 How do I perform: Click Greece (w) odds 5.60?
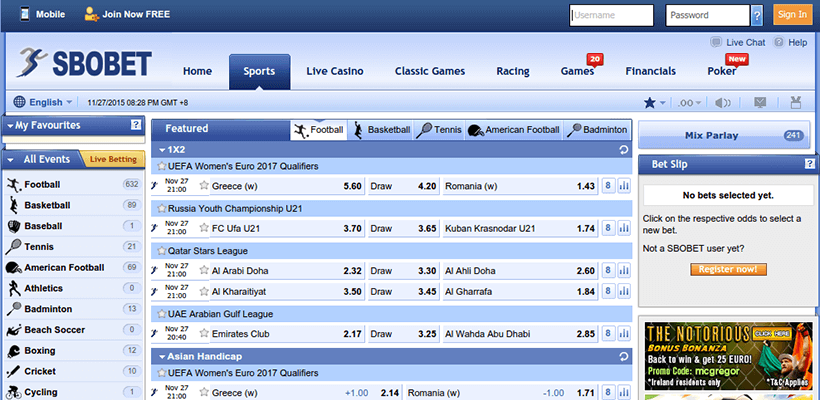[x=352, y=186]
